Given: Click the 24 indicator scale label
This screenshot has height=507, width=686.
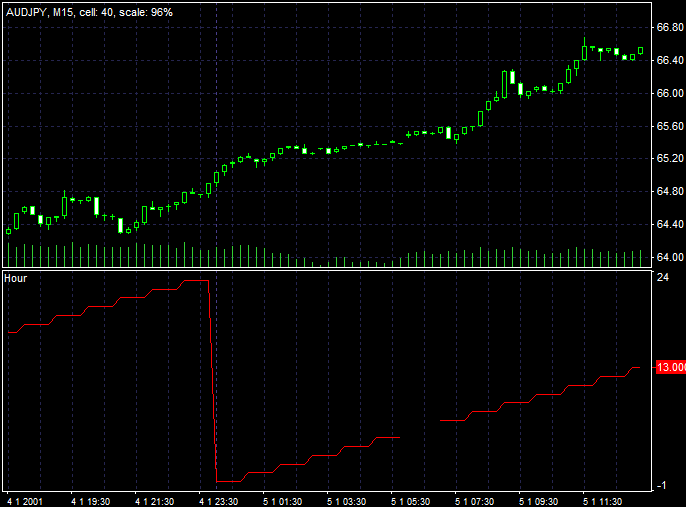Looking at the screenshot, I should coord(663,277).
